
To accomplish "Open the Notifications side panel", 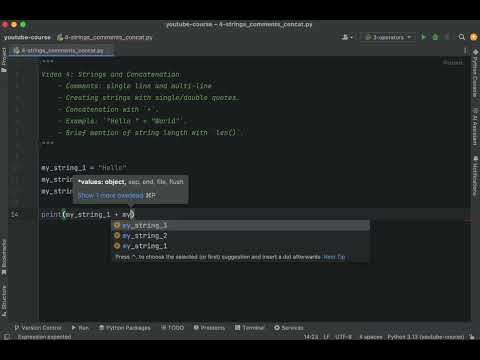I will (475, 176).
